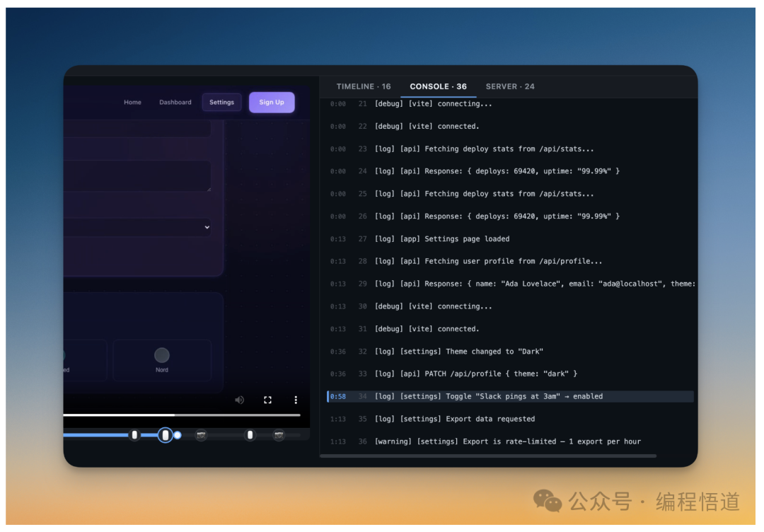764x532 pixels.
Task: Expand the dropdown chevron in settings form
Action: pyautogui.click(x=207, y=227)
